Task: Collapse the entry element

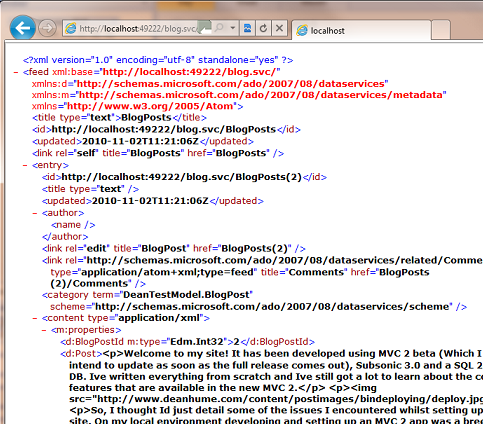Action: coord(25,165)
